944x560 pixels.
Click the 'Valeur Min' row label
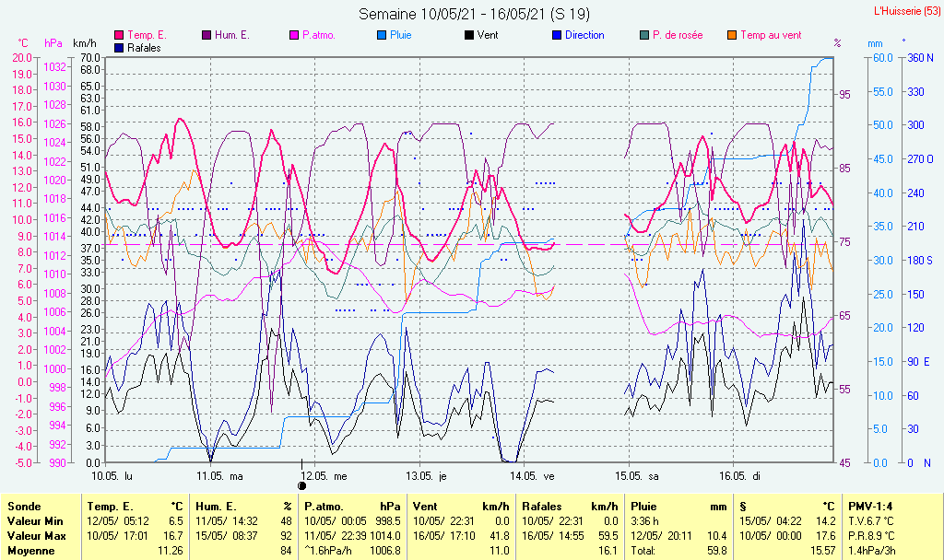pos(35,521)
